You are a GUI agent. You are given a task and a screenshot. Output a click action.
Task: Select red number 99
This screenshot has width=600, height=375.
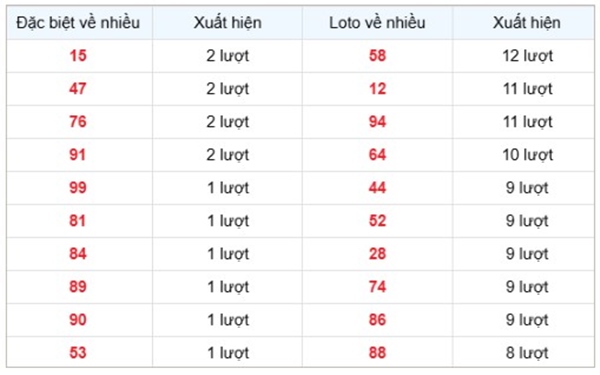(x=78, y=188)
